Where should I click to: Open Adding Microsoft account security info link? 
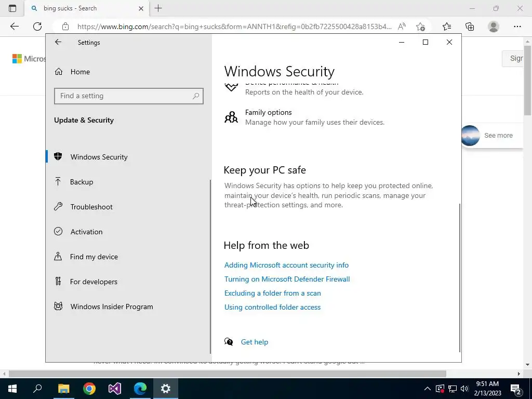(x=286, y=265)
